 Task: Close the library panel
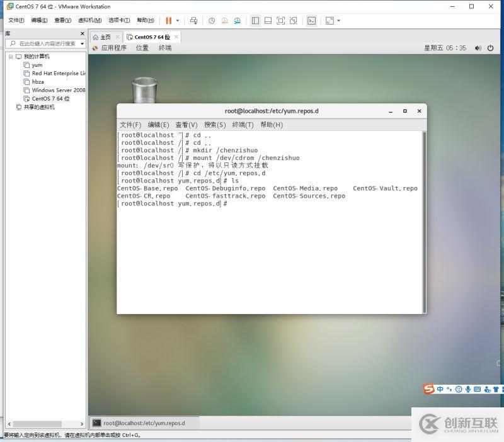click(x=83, y=33)
